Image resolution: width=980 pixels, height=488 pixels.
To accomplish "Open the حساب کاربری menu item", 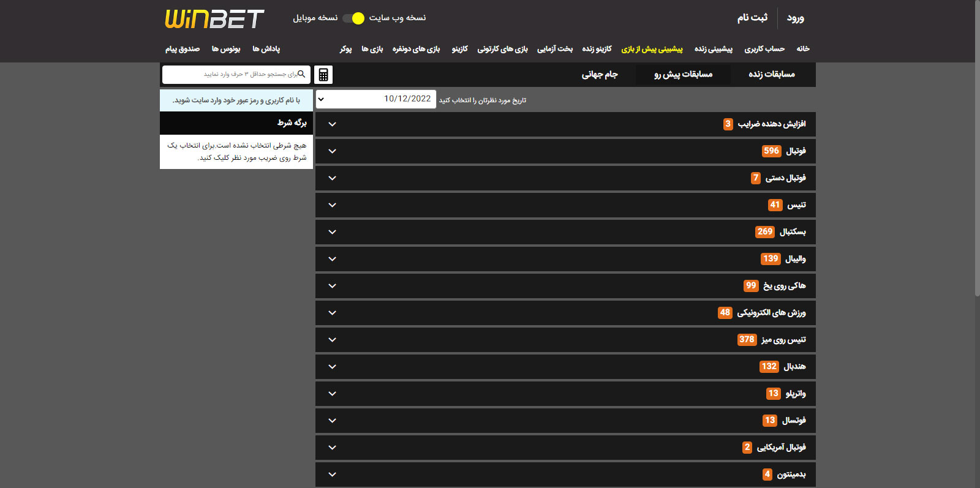I will 764,49.
